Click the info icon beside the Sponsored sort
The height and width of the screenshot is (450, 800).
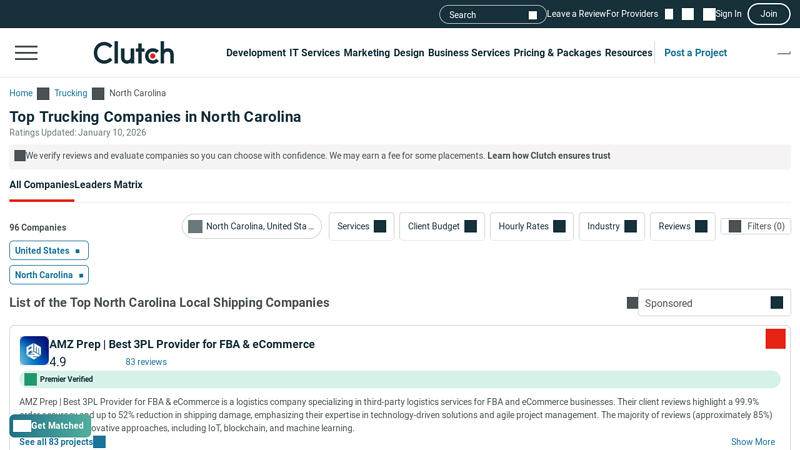(632, 303)
